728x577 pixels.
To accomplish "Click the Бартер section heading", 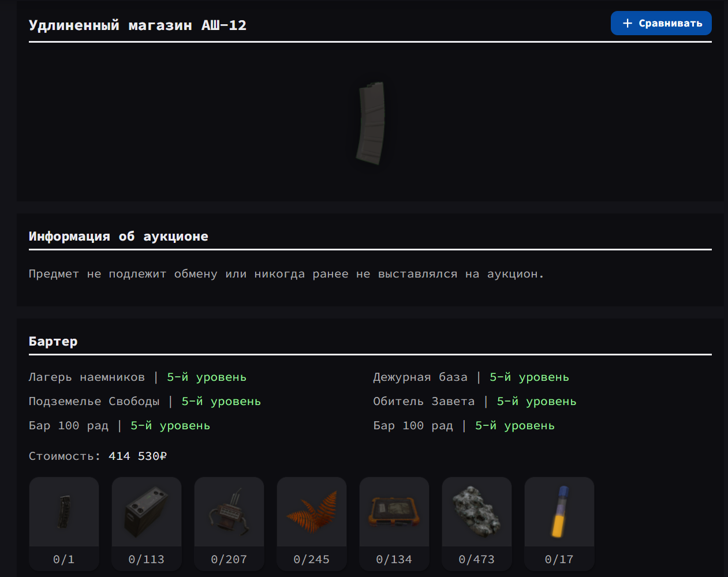I will 53,342.
